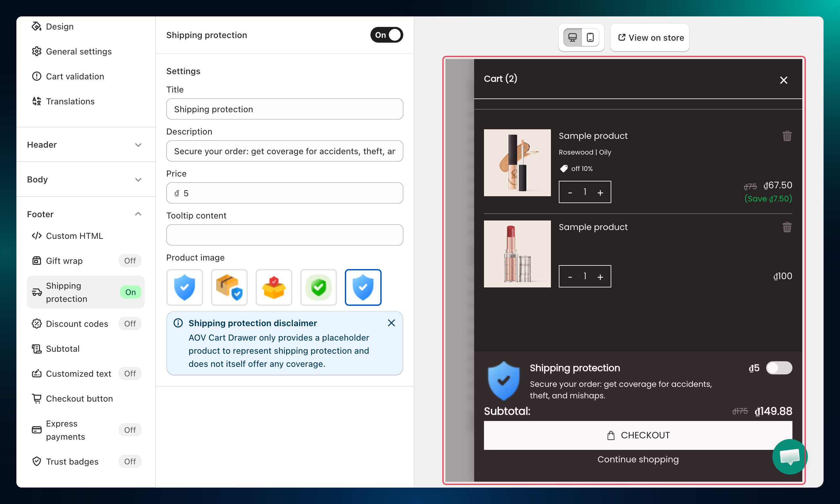The width and height of the screenshot is (840, 504).
Task: Click the Title input field
Action: (x=284, y=109)
